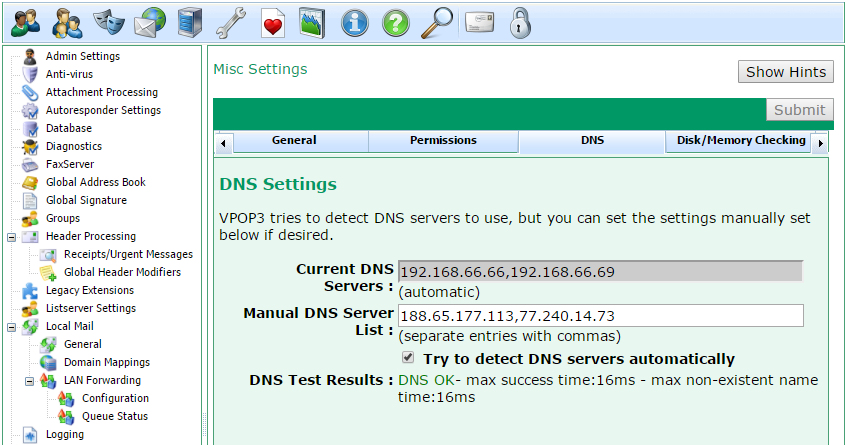Click the Submit button
Screen dimensions: 845x445
[799, 110]
